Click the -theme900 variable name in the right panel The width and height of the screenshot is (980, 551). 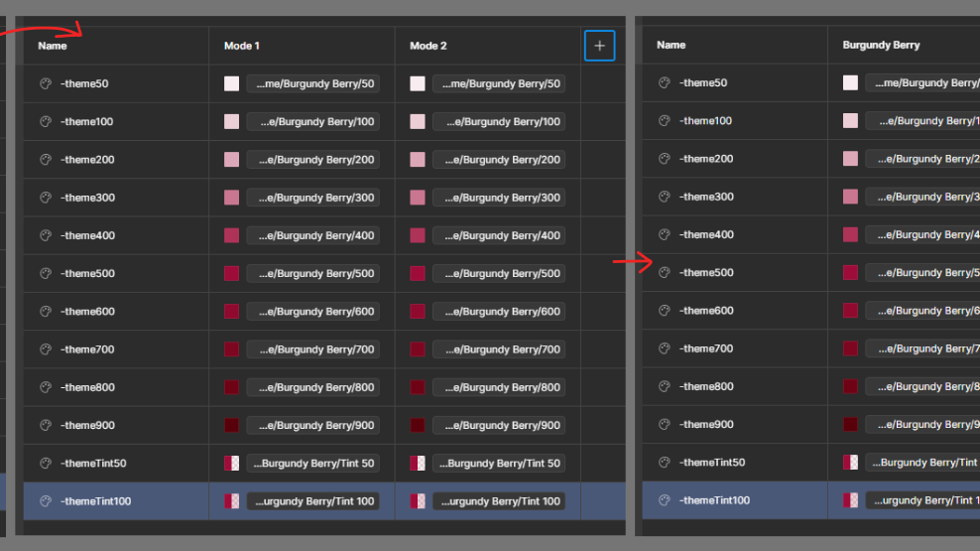(706, 424)
